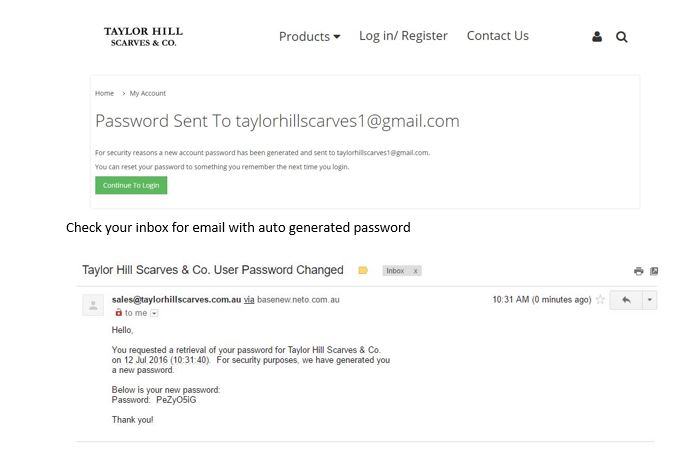697x463 pixels.
Task: Click the Continue To Login button
Action: [131, 185]
